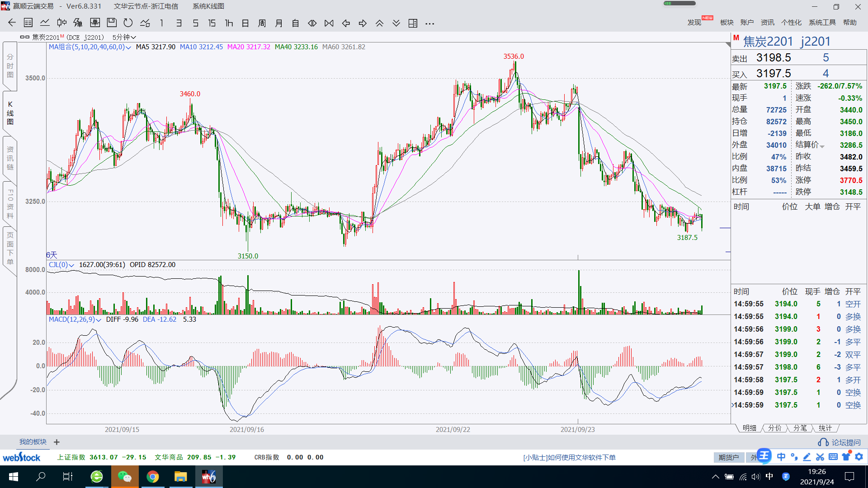The width and height of the screenshot is (868, 488).
Task: Switch to the 分价 tab
Action: pos(774,428)
